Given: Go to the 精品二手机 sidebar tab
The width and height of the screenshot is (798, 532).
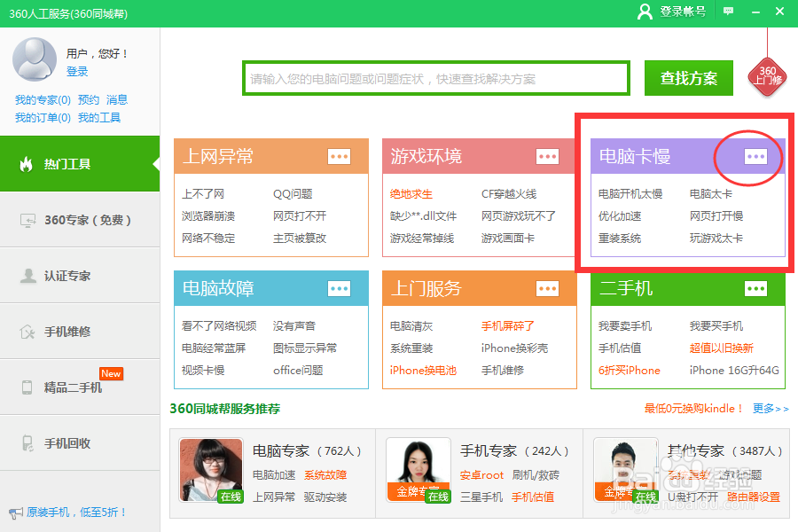Looking at the screenshot, I should 80,387.
